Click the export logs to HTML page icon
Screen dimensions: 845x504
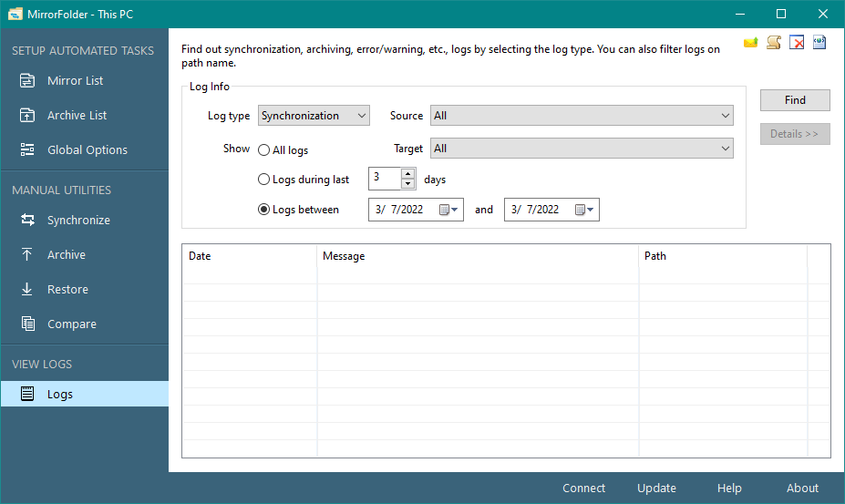(819, 43)
